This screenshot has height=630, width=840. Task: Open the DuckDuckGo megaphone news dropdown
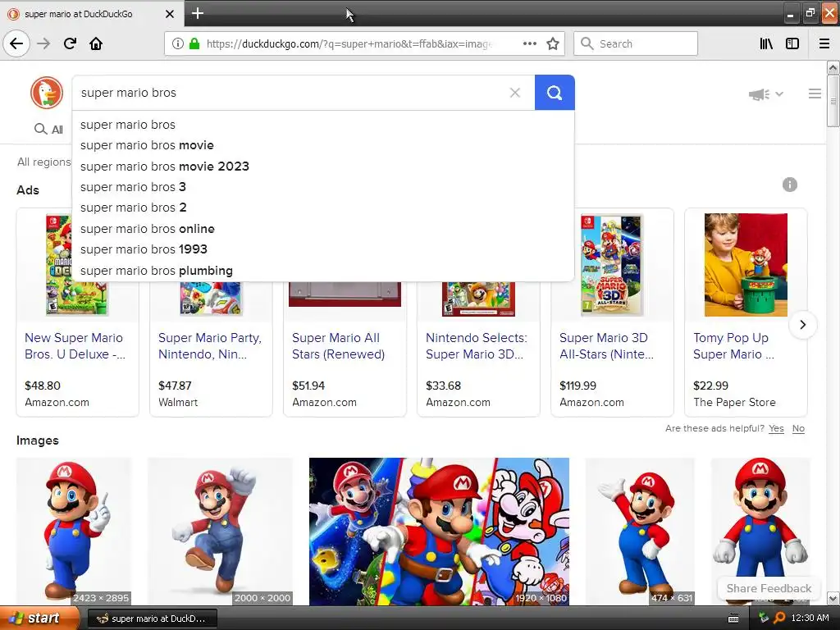pos(766,94)
